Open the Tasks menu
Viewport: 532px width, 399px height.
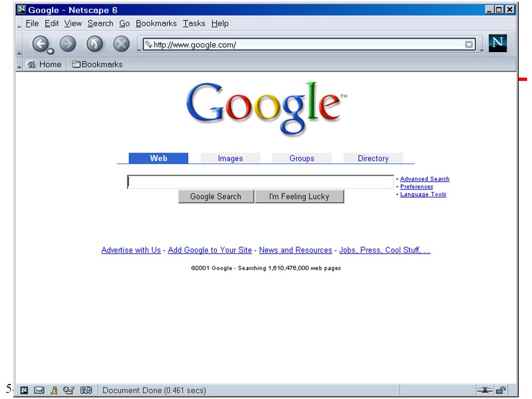pyautogui.click(x=194, y=23)
